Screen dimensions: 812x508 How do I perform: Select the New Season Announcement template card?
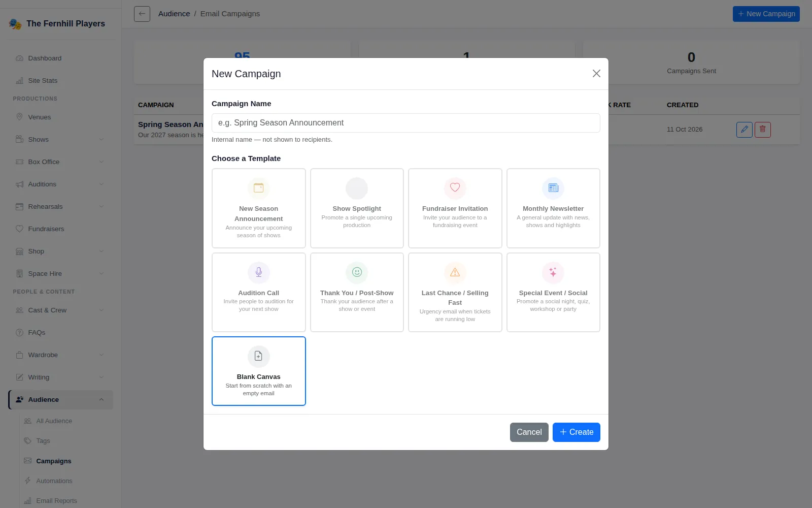click(258, 208)
